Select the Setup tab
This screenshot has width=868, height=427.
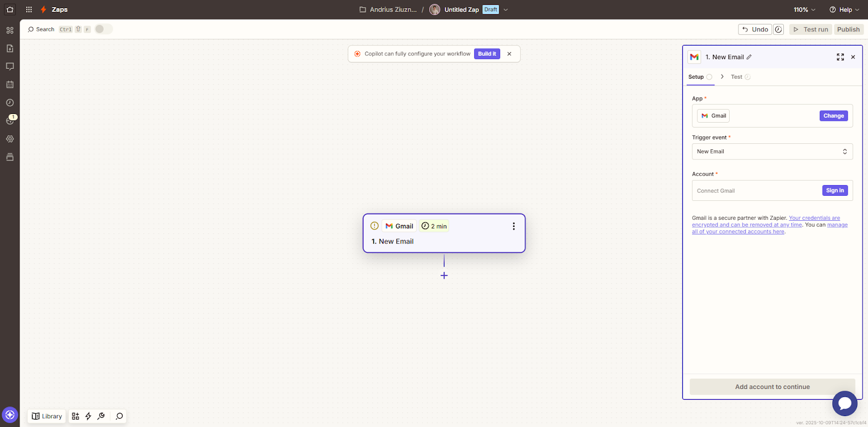pyautogui.click(x=696, y=77)
